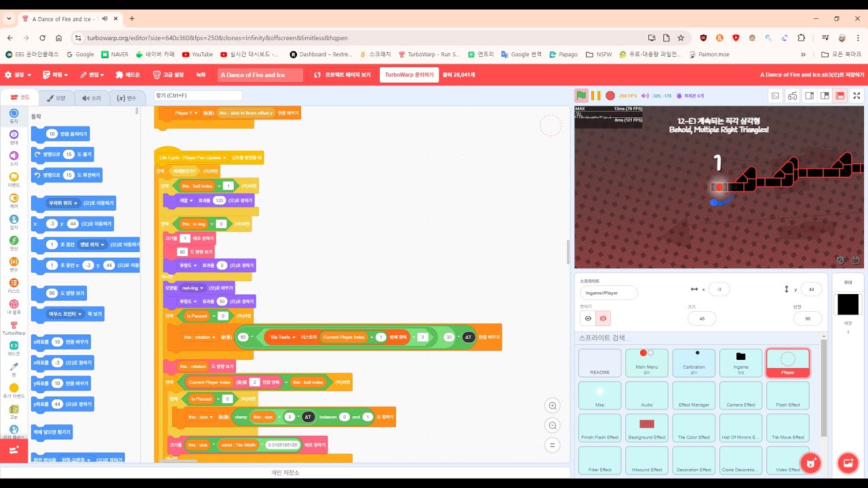Image resolution: width=868 pixels, height=488 pixels.
Task: Select the 이벤트 (Events) block category
Action: point(14,180)
